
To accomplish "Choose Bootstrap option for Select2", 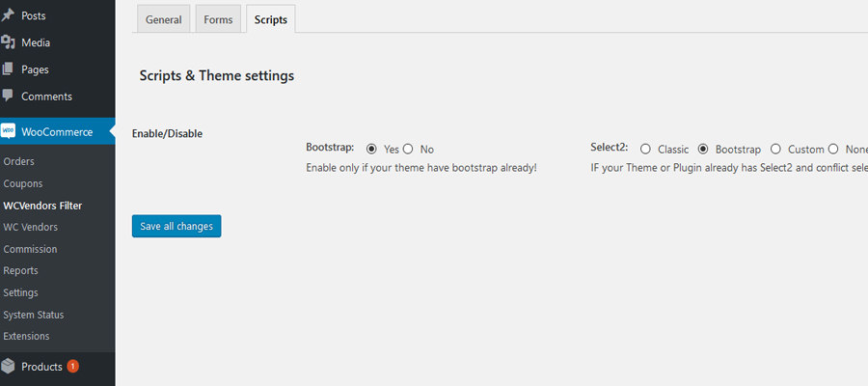I will pyautogui.click(x=703, y=150).
